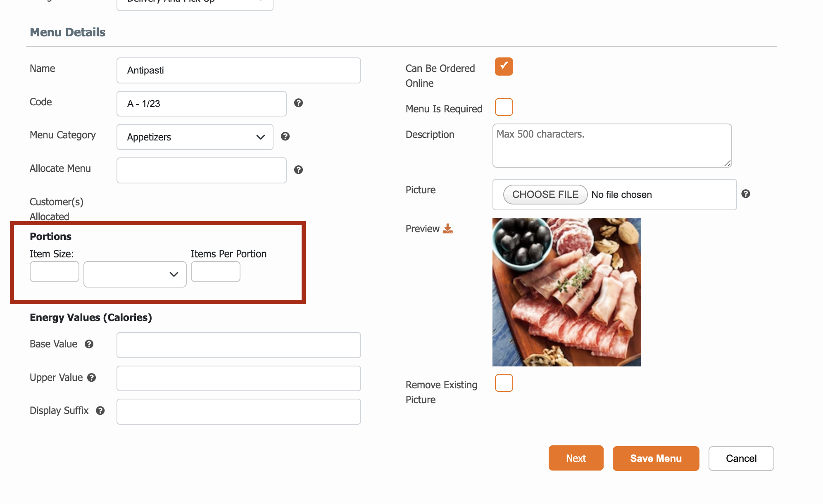The height and width of the screenshot is (504, 823).
Task: Click the Upper Value help icon
Action: pos(92,378)
